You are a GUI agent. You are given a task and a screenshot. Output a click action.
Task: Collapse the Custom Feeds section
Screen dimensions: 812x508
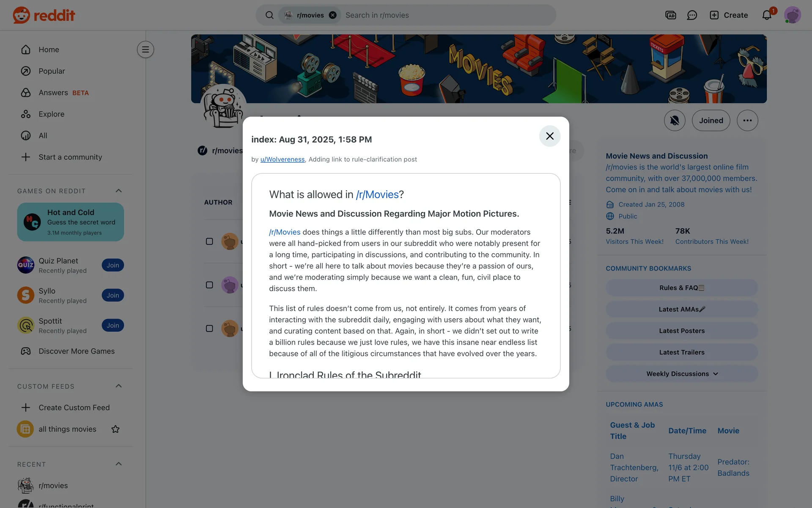point(119,386)
